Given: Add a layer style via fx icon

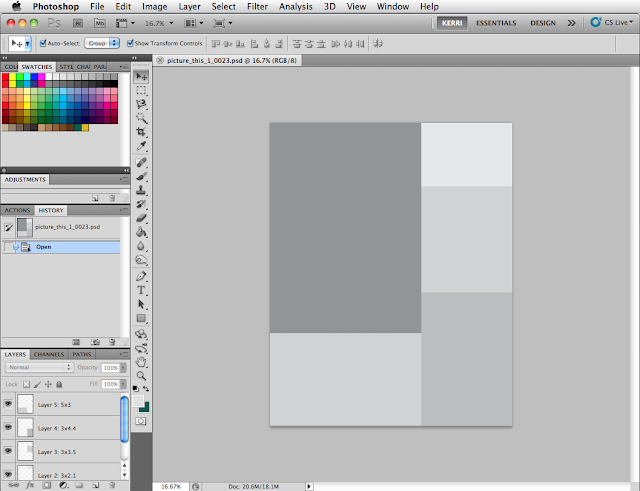Looking at the screenshot, I should click(28, 485).
